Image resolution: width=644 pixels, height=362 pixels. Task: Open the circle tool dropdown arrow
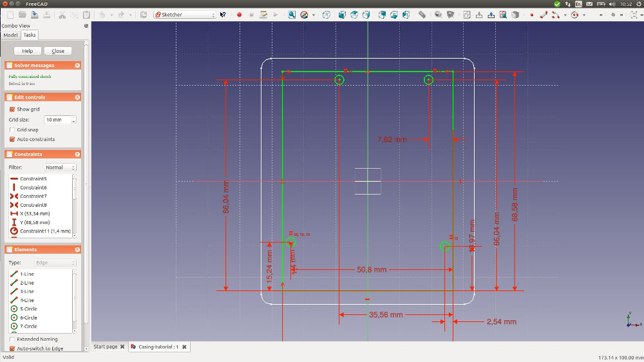[x=584, y=15]
